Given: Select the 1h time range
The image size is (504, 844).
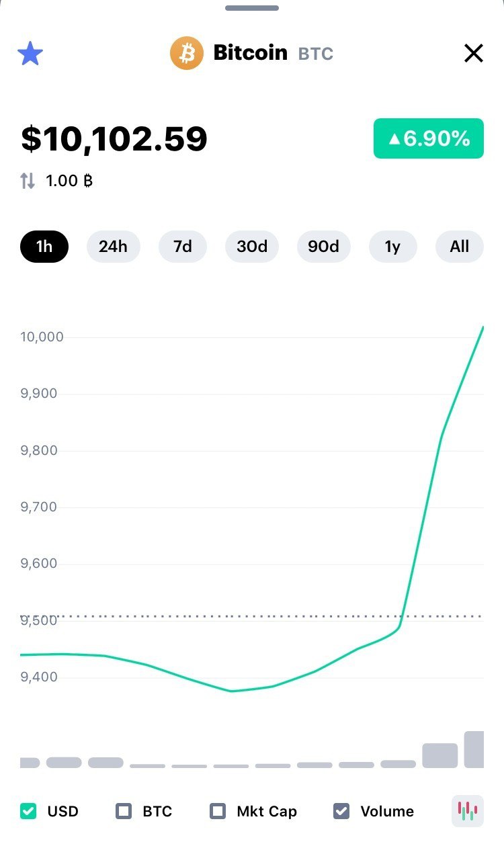Looking at the screenshot, I should pyautogui.click(x=44, y=247).
